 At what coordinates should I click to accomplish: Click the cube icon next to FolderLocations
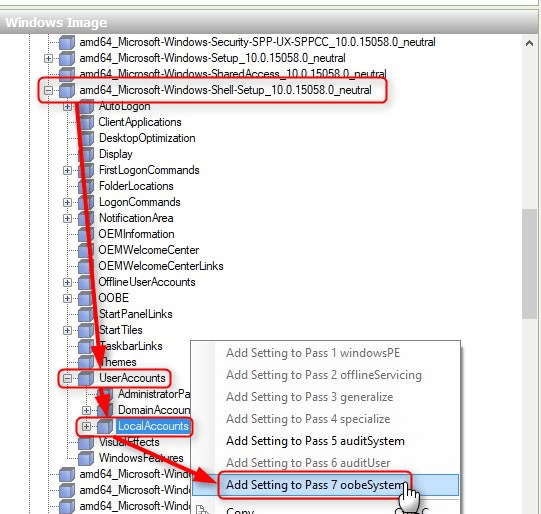(x=86, y=187)
